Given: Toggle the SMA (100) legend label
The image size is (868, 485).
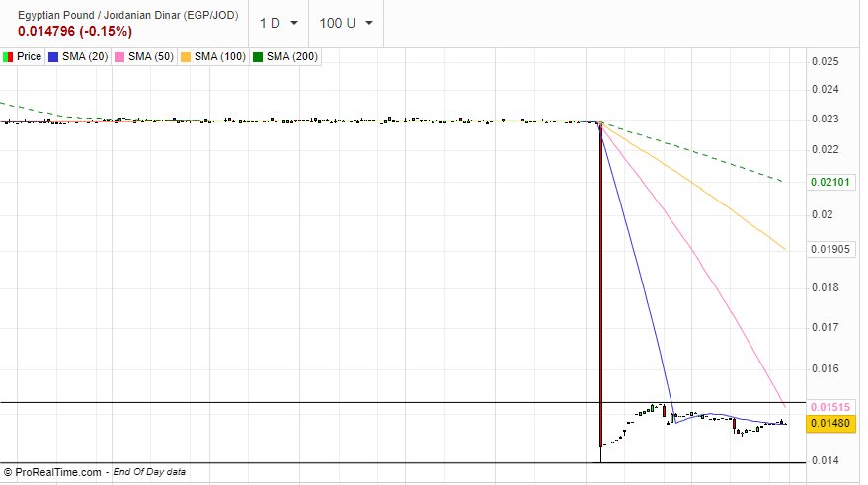Looking at the screenshot, I should pyautogui.click(x=220, y=56).
